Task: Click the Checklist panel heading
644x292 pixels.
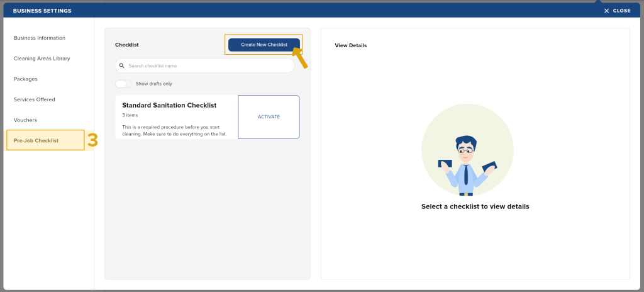Action: click(127, 45)
